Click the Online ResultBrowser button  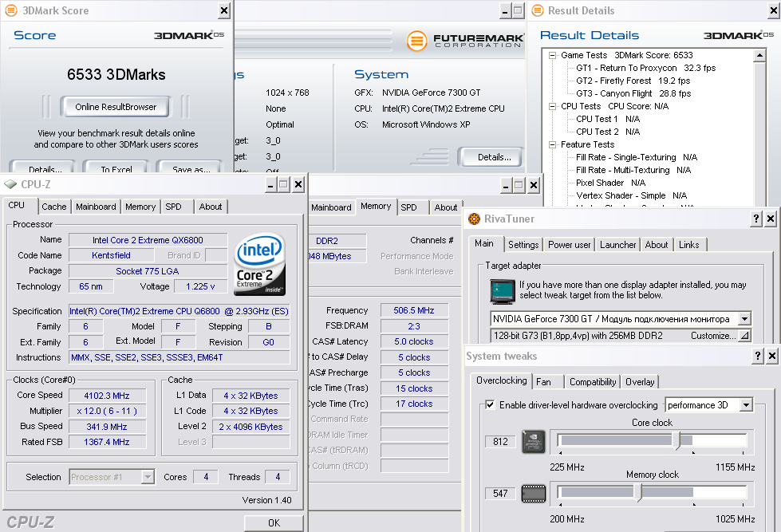116,107
